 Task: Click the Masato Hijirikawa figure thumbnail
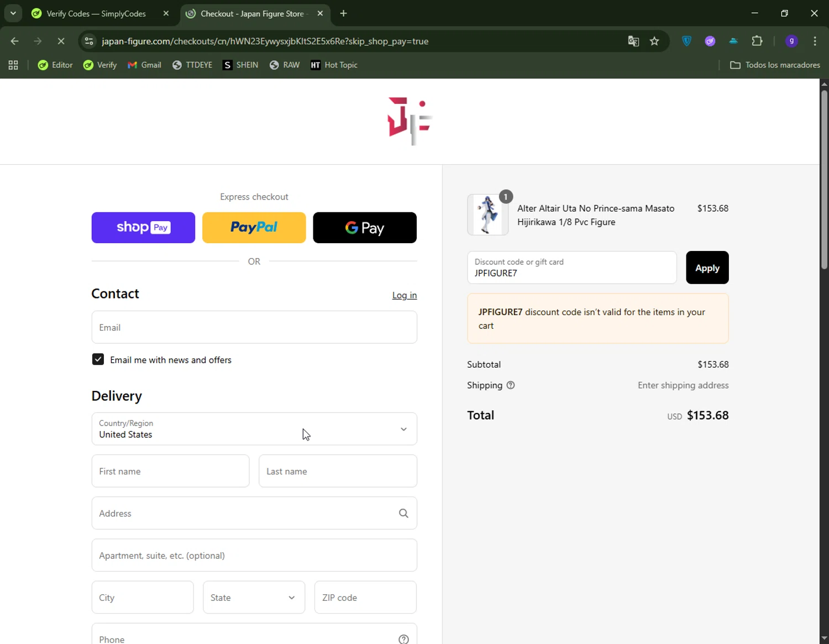pos(487,214)
